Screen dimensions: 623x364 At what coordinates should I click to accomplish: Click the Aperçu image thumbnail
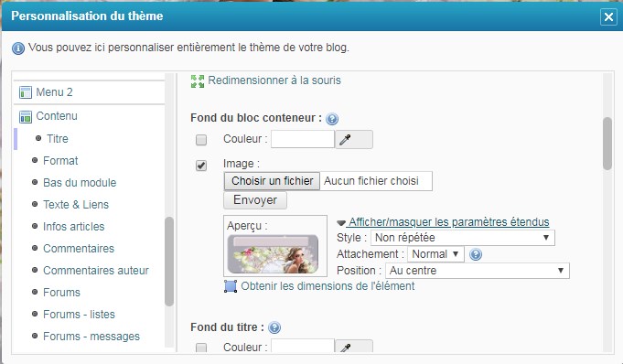[x=273, y=253]
